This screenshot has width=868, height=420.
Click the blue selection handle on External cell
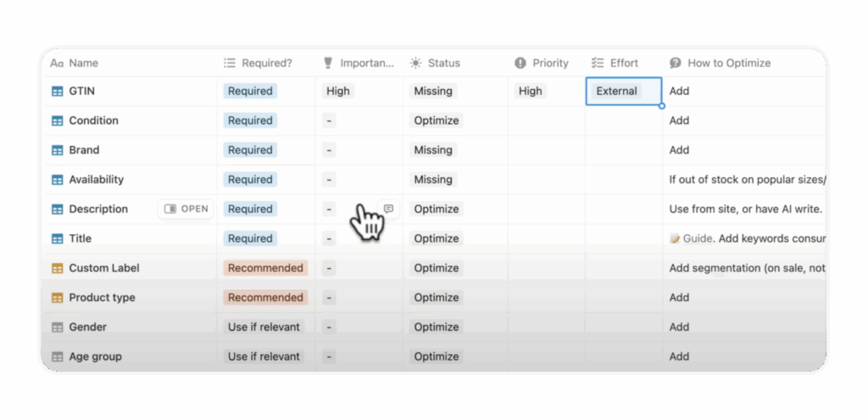point(662,106)
